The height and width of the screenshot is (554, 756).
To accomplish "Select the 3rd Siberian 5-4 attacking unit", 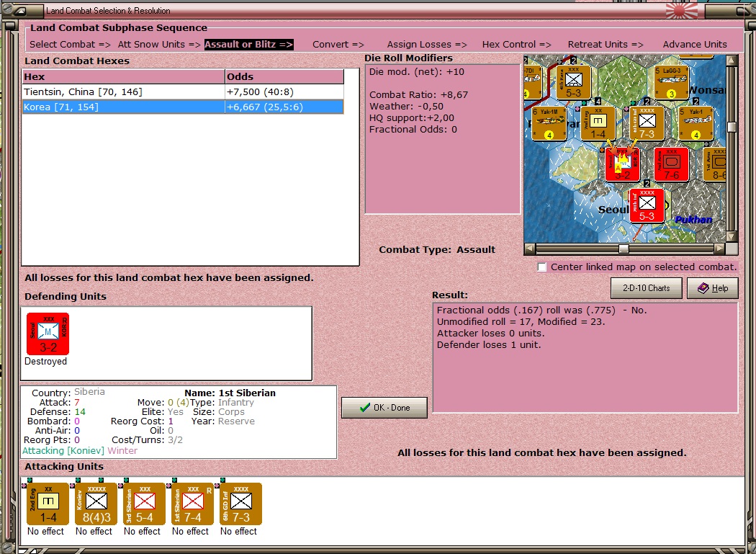I will pos(144,504).
